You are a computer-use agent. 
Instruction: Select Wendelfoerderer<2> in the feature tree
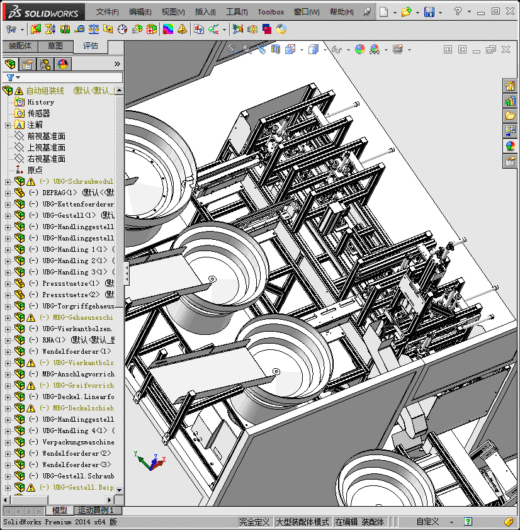(x=76, y=453)
